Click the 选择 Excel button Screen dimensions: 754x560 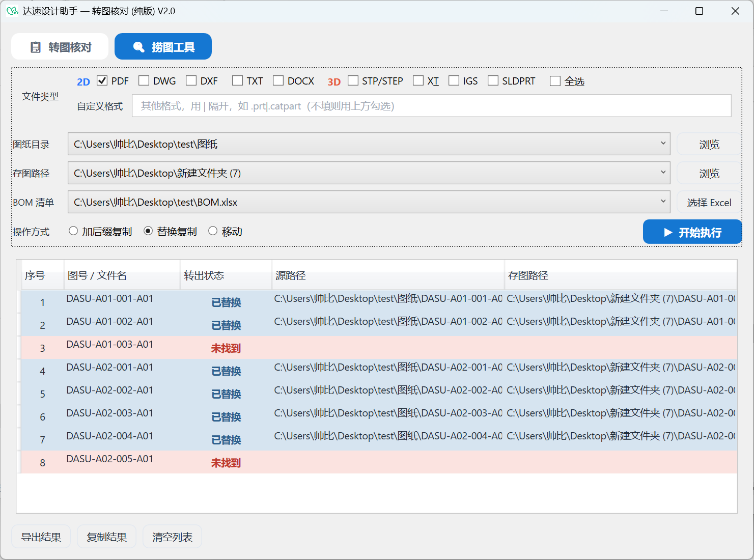click(x=709, y=202)
